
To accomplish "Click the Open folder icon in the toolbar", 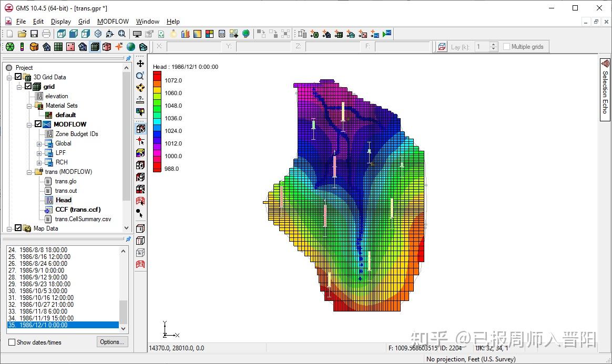I will pos(22,34).
